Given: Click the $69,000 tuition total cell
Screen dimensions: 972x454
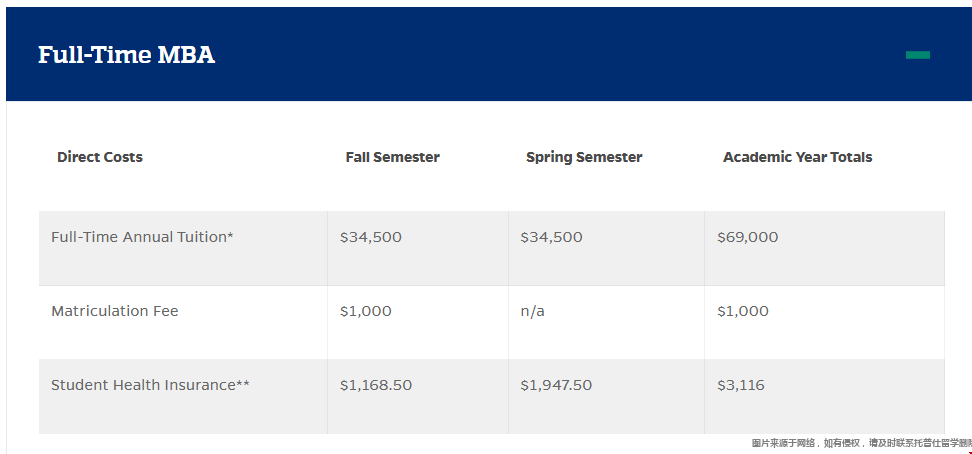Looking at the screenshot, I should 748,237.
